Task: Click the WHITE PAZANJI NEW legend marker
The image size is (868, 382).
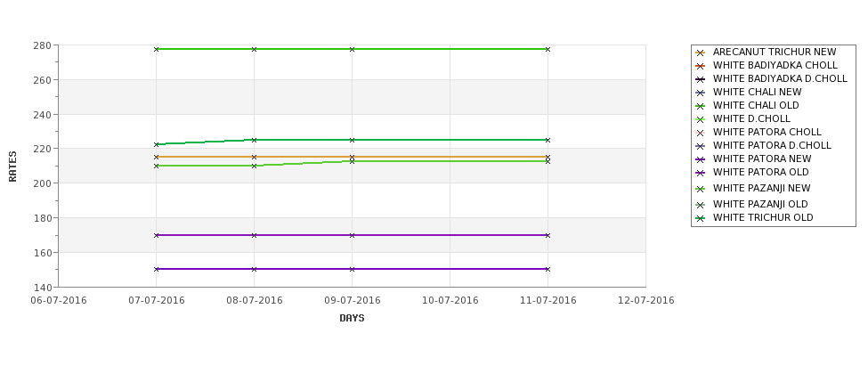Action: coord(701,189)
